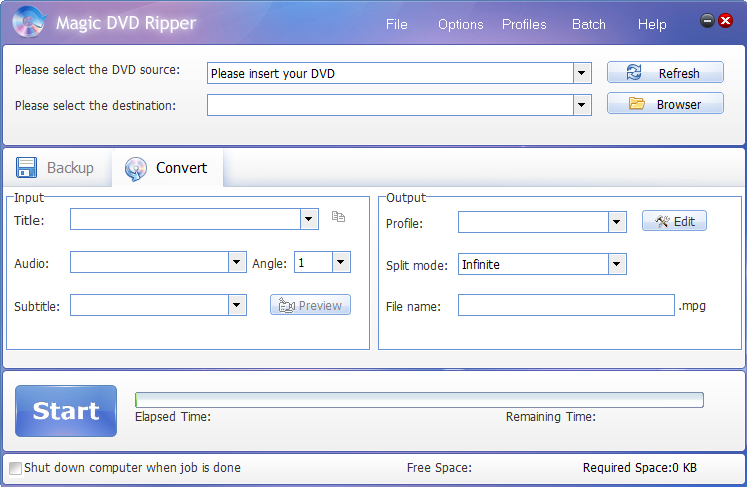Image resolution: width=748 pixels, height=487 pixels.
Task: Expand the destination dropdown list
Action: 582,104
